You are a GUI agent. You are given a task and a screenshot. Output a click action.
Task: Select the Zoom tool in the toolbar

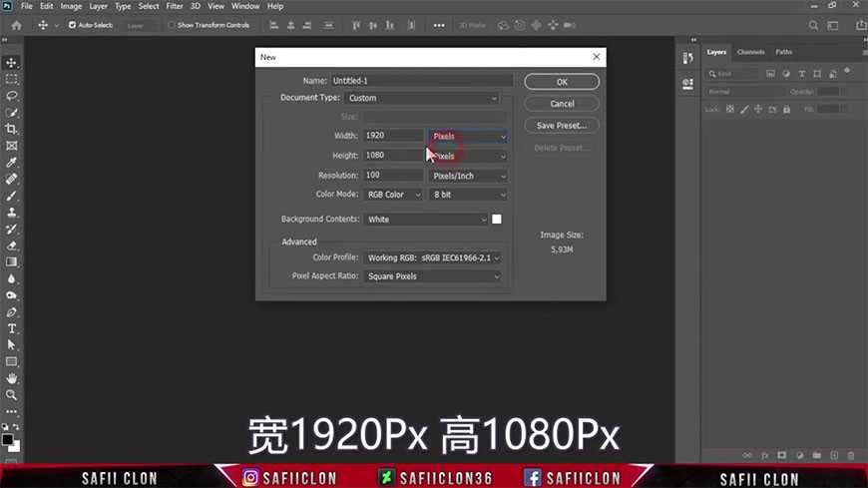pyautogui.click(x=12, y=395)
